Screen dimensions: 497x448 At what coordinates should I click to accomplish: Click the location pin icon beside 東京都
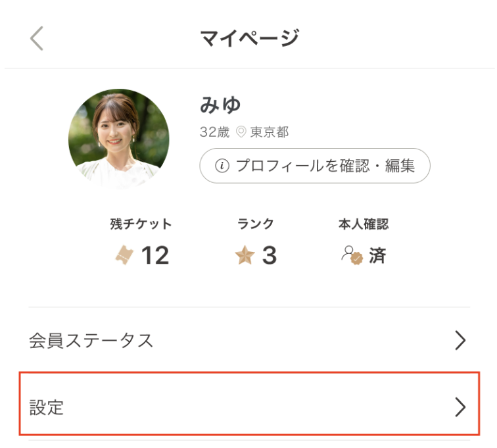click(x=241, y=132)
